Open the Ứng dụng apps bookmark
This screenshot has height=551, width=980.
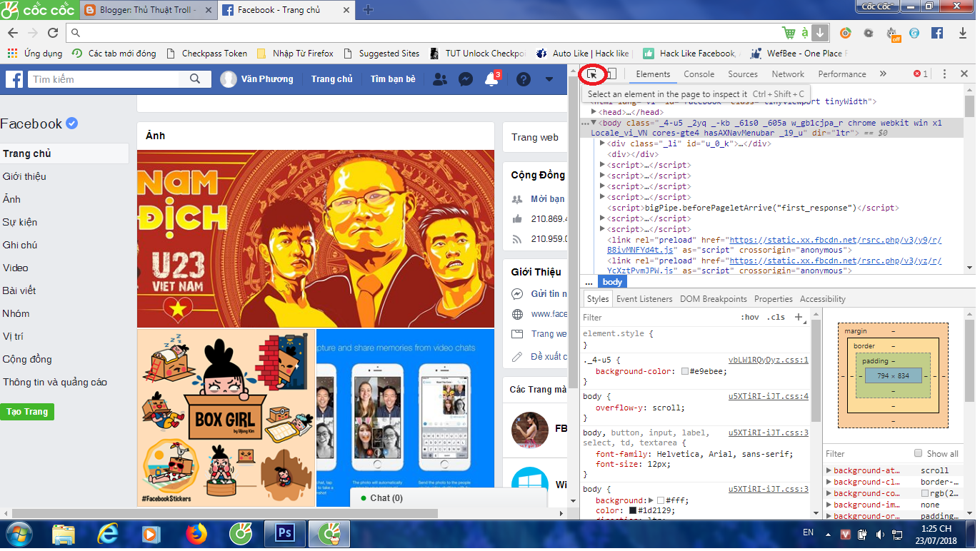pos(35,54)
